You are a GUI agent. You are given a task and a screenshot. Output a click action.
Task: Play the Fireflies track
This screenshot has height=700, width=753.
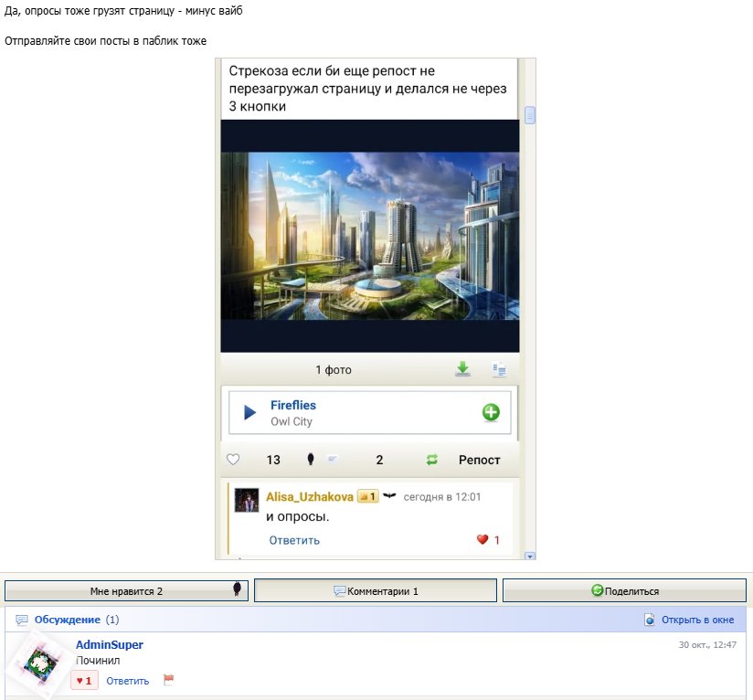(x=249, y=412)
